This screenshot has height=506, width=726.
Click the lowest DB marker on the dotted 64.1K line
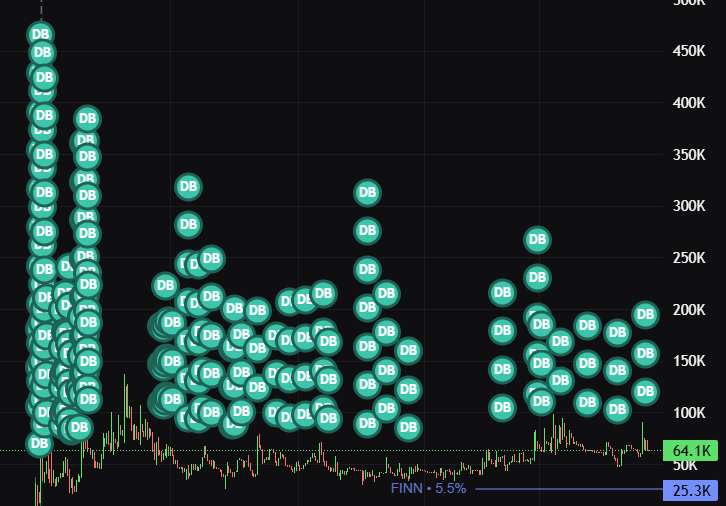(39, 444)
